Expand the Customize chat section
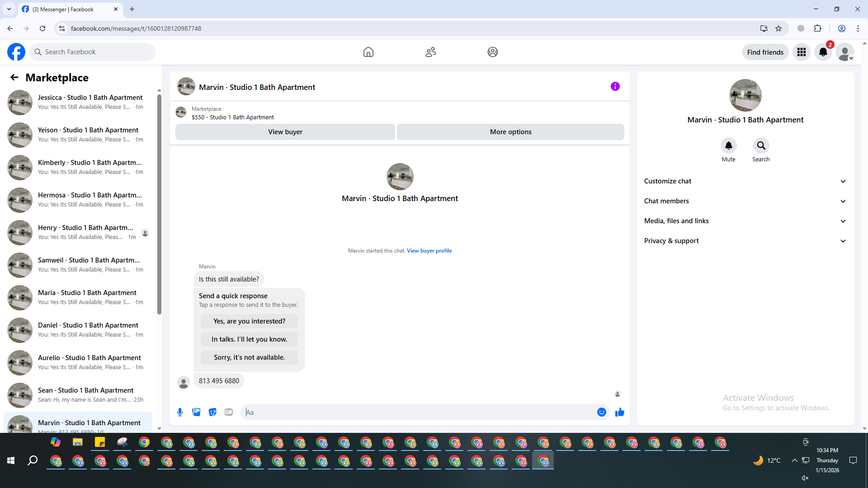Viewport: 868px width, 488px height. tap(745, 181)
